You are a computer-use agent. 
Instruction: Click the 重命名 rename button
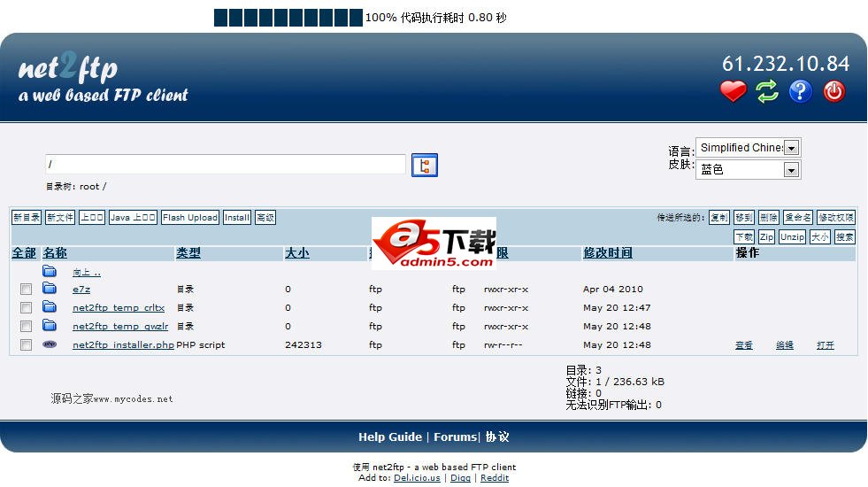[x=798, y=218]
